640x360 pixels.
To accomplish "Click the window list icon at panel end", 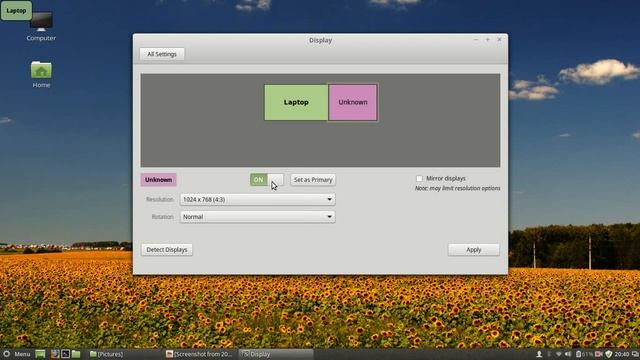I will point(635,354).
